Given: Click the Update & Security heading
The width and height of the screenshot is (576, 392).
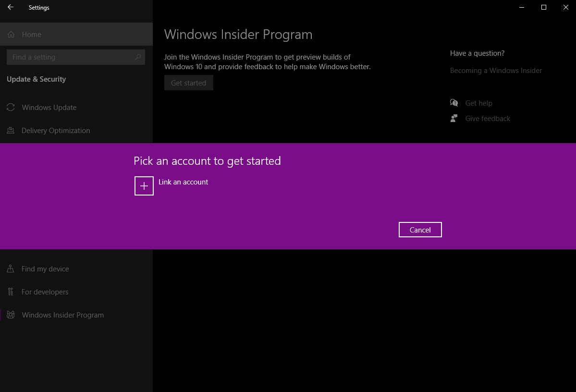Looking at the screenshot, I should pos(37,79).
